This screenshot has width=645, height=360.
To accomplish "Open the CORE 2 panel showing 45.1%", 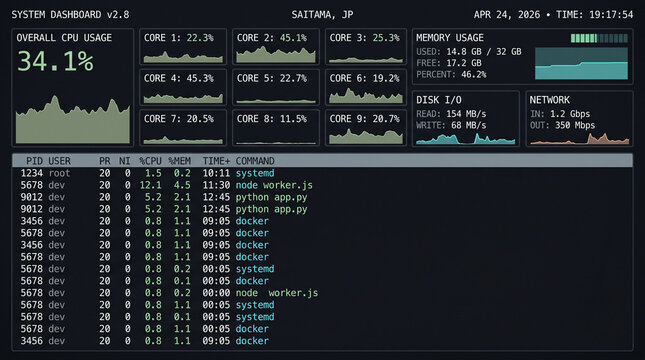I will click(276, 47).
